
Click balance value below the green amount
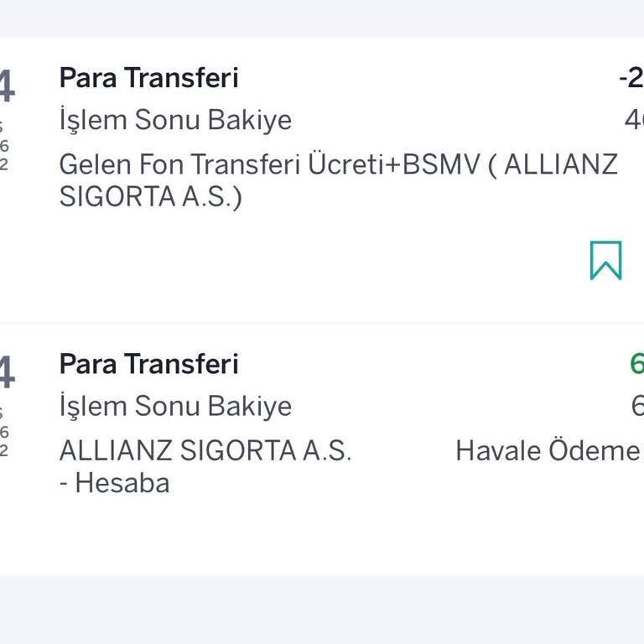tap(637, 407)
